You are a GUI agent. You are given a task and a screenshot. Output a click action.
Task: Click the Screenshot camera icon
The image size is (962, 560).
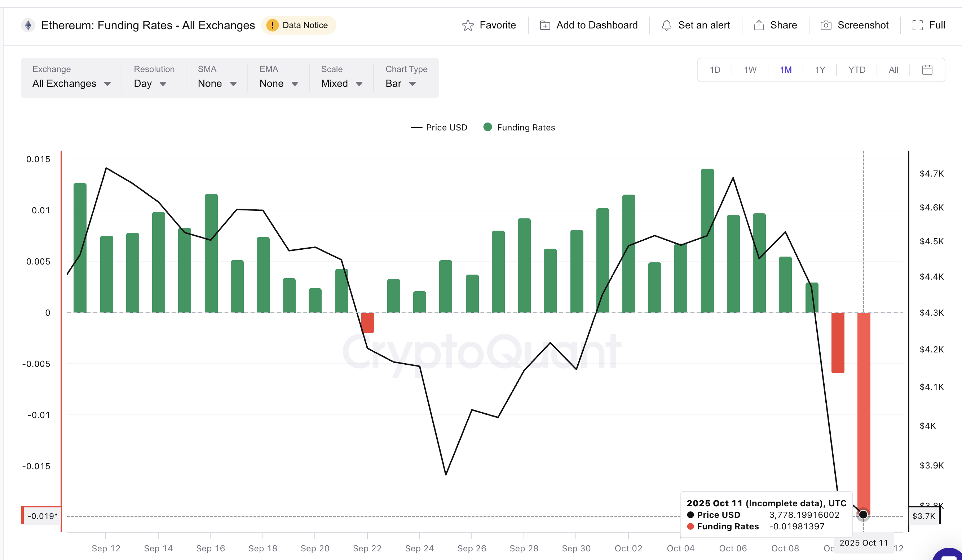826,25
